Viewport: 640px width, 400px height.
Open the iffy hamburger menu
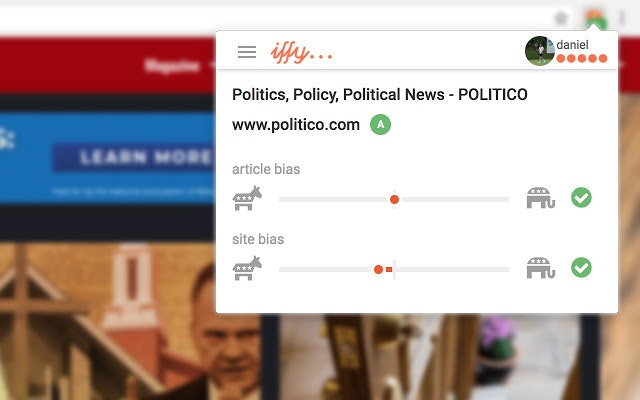pos(247,52)
